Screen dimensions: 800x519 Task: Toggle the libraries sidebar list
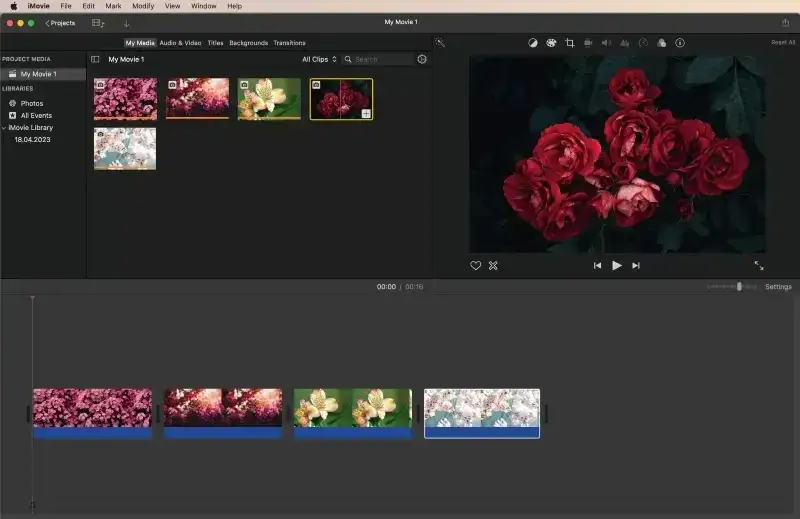tap(96, 60)
